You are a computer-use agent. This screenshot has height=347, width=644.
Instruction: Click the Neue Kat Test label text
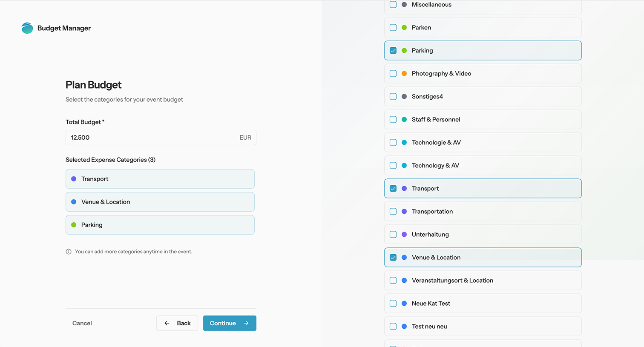pyautogui.click(x=431, y=304)
